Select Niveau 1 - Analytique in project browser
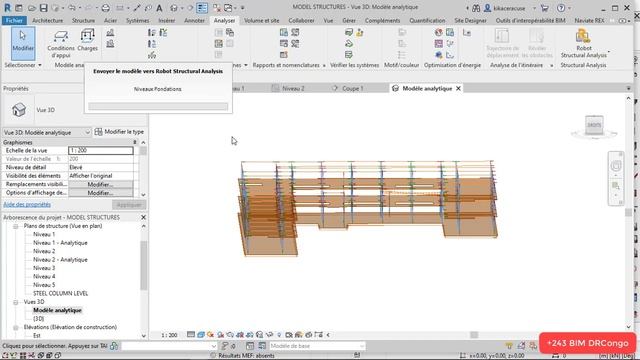The height and width of the screenshot is (360, 640). tap(60, 243)
